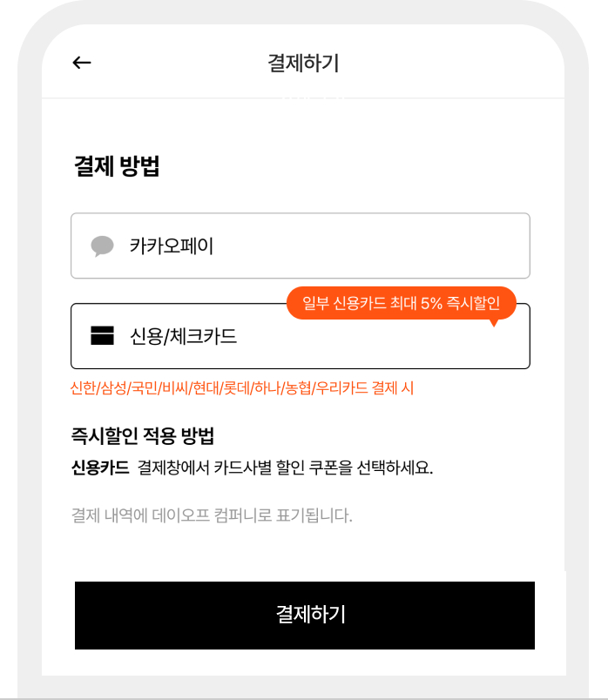Click the bold 신용카드 label
608x700 pixels.
[x=100, y=468]
